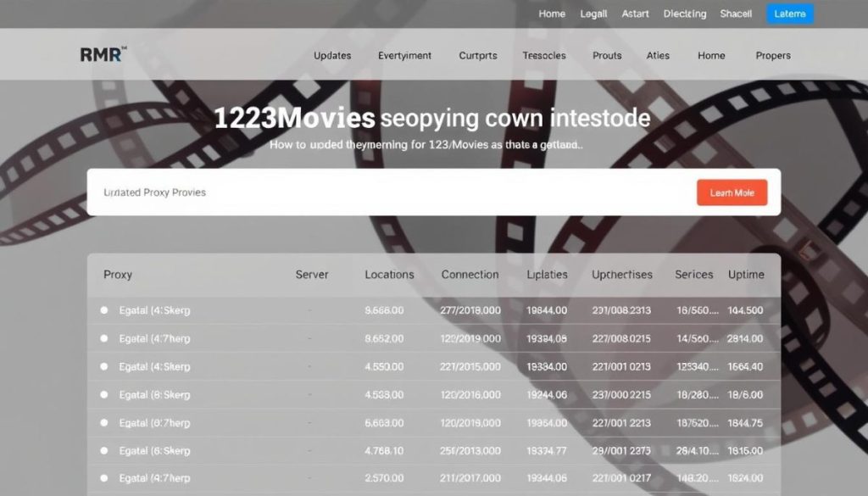Sort by the Liplaties column header
Viewport: 868px width, 496px height.
click(x=547, y=275)
